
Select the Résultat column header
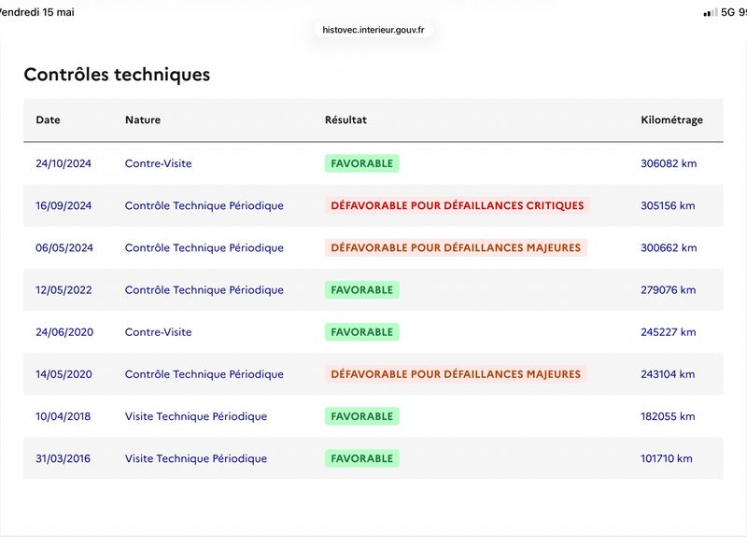pyautogui.click(x=345, y=120)
